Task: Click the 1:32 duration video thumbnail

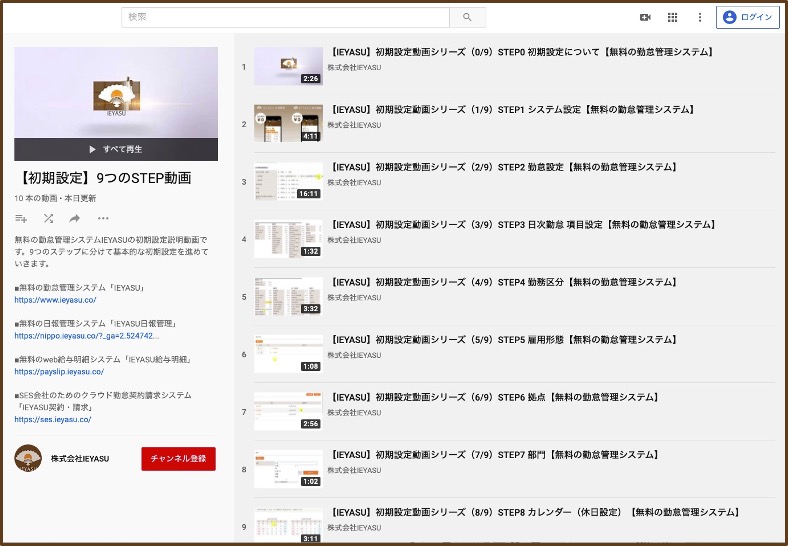Action: click(x=288, y=239)
